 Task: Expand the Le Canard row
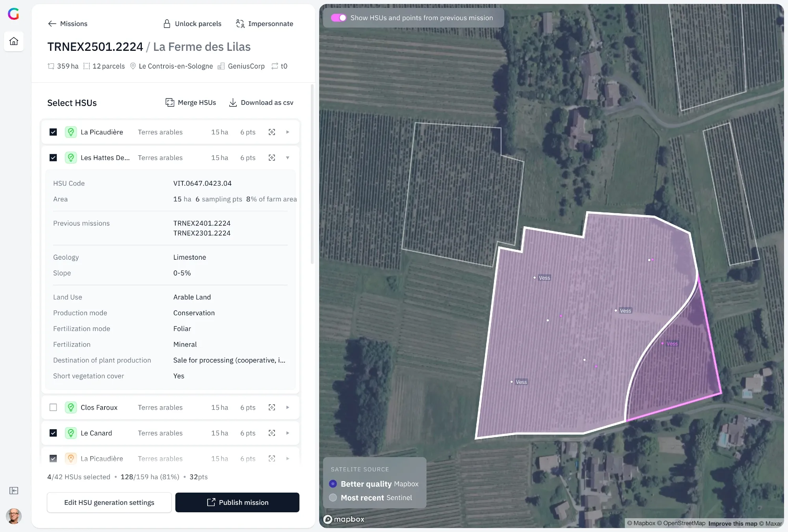coord(288,433)
